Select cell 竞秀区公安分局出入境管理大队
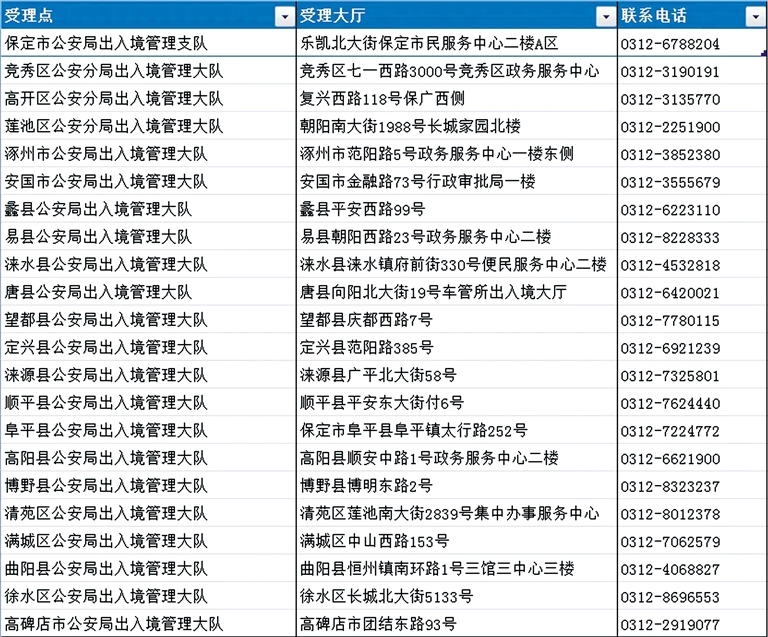Viewport: 768px width, 637px height. click(x=148, y=71)
